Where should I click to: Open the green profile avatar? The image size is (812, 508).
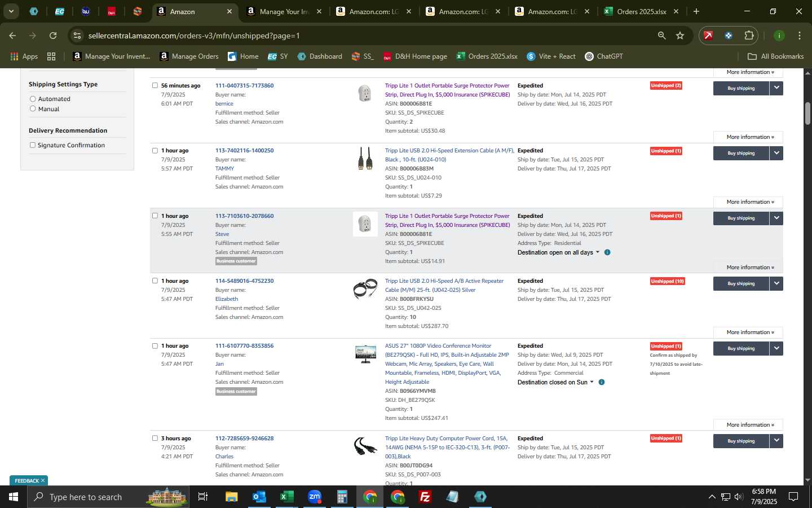[x=779, y=36]
